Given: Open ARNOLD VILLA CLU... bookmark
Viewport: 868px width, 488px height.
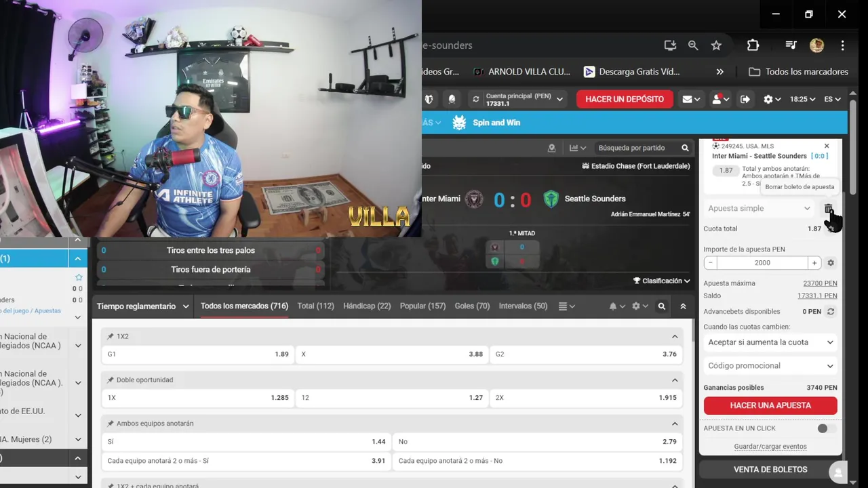Looking at the screenshot, I should click(x=522, y=72).
